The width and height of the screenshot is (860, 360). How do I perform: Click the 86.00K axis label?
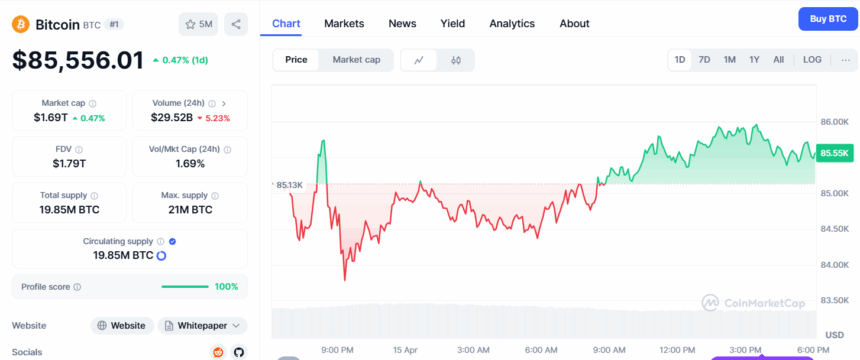pyautogui.click(x=834, y=121)
